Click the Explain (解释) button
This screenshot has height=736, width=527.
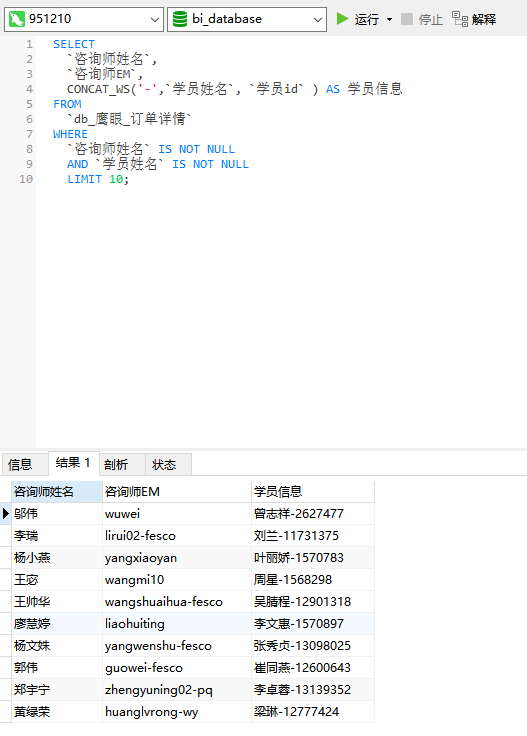click(474, 19)
